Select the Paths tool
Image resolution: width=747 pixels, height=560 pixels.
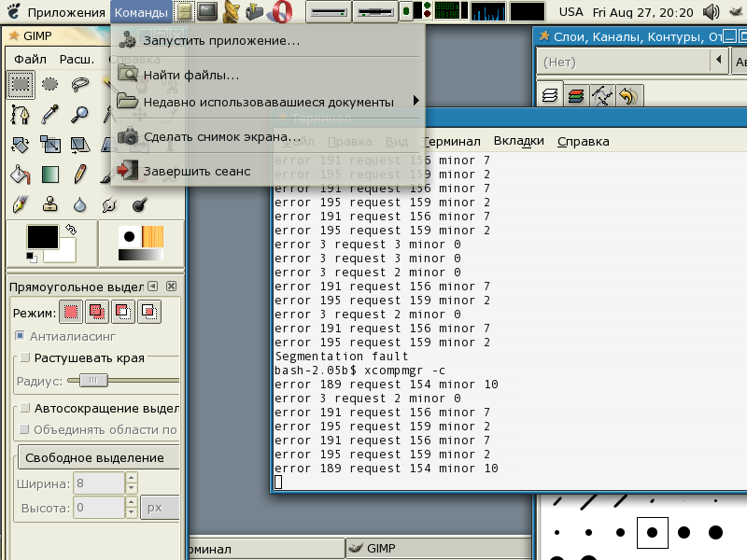tap(21, 115)
